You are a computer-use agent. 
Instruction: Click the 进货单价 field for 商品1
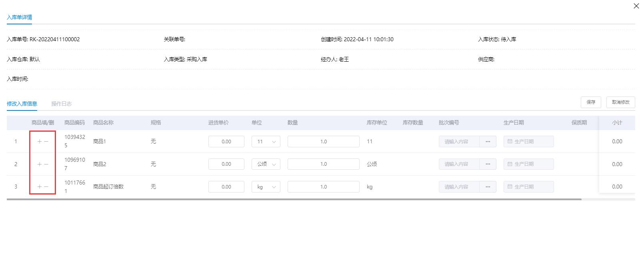226,142
